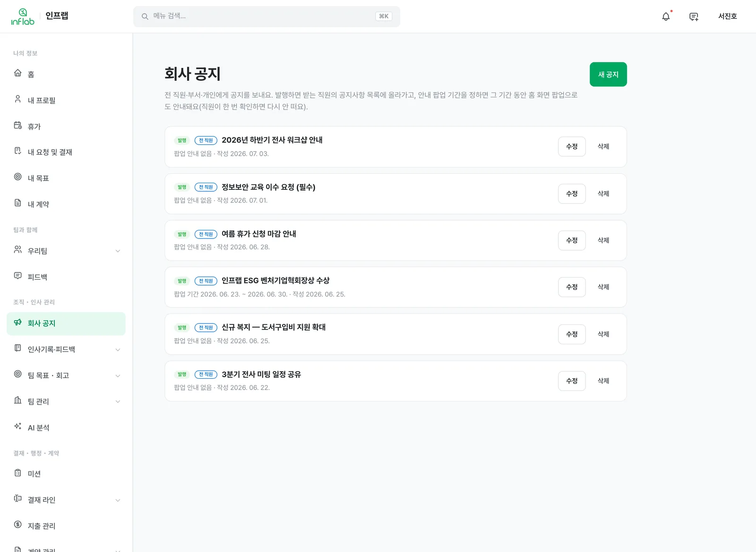The height and width of the screenshot is (552, 756).
Task: Open the 서진호 user menu
Action: coord(727,17)
